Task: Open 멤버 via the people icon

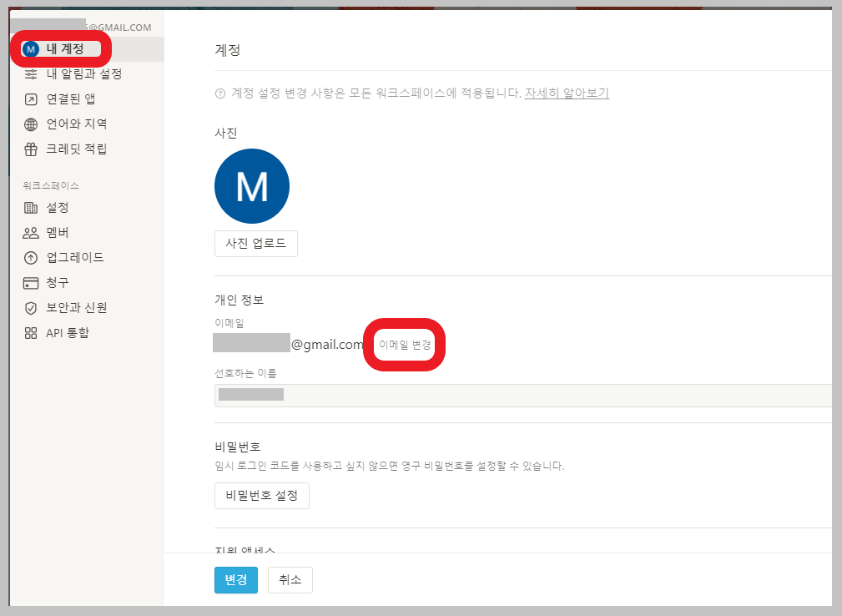Action: pyautogui.click(x=30, y=232)
